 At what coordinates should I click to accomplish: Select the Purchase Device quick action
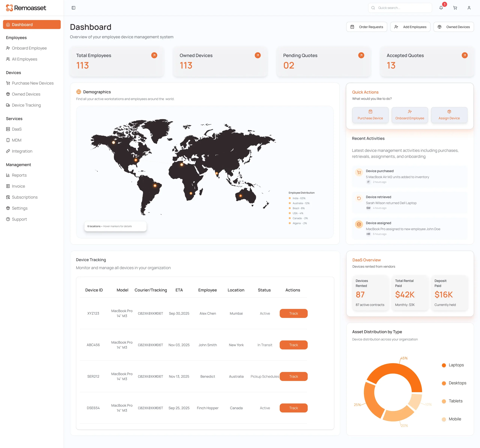click(370, 115)
